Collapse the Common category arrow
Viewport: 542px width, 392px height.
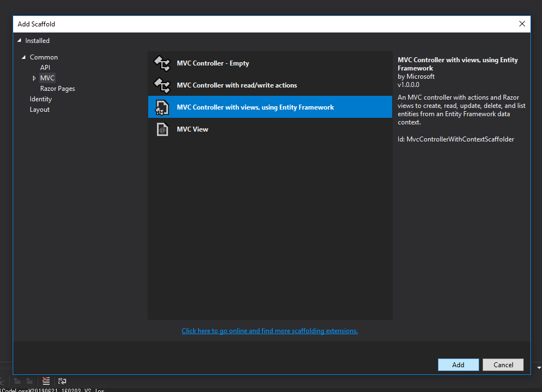click(24, 57)
